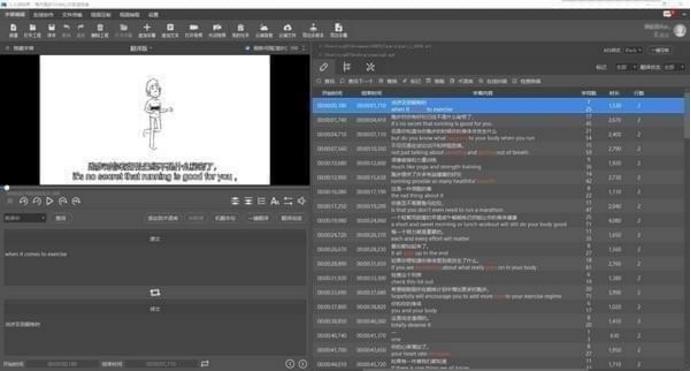Click the video progress slider handle below the preview
The width and height of the screenshot is (691, 371).
[x=6, y=188]
